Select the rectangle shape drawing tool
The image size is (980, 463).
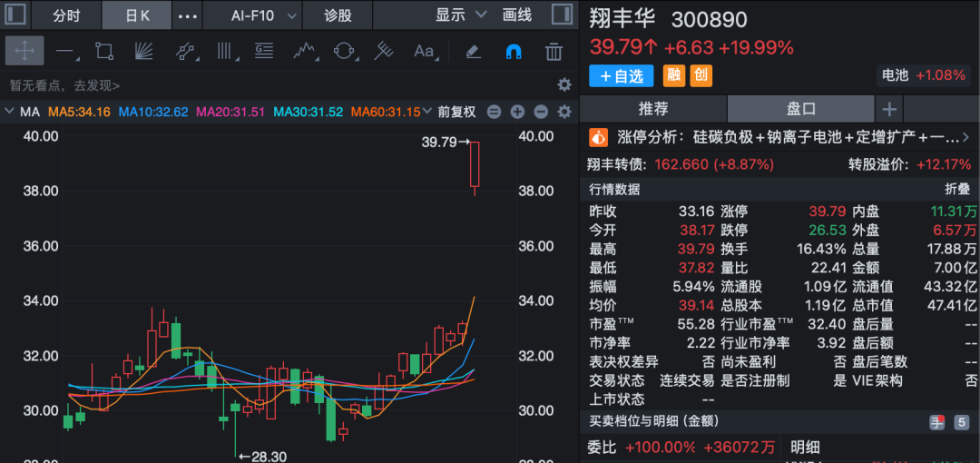point(104,51)
